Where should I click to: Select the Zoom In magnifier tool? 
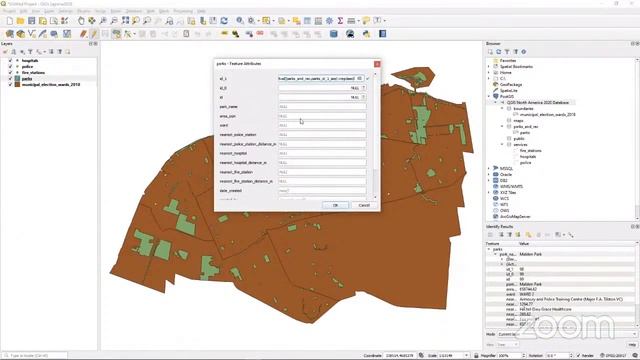pyautogui.click(x=103, y=21)
